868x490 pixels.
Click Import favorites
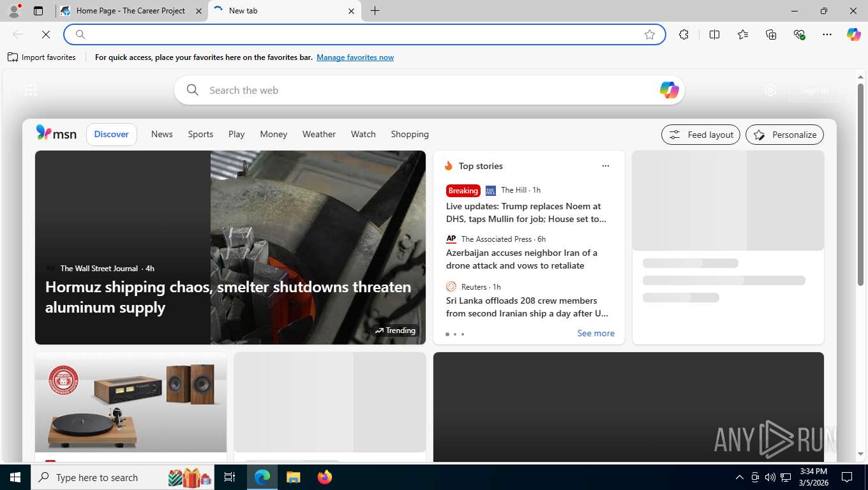tap(41, 57)
